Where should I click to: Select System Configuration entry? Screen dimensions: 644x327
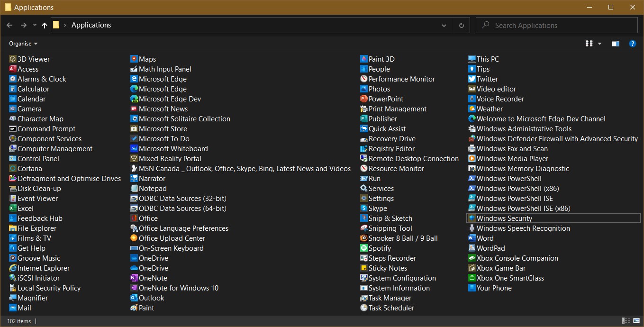point(398,278)
